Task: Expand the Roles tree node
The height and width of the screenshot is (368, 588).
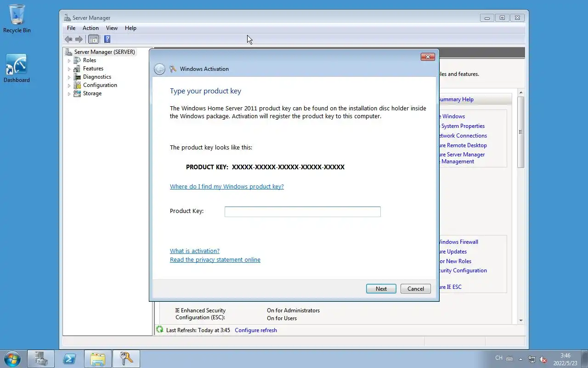Action: tap(69, 61)
